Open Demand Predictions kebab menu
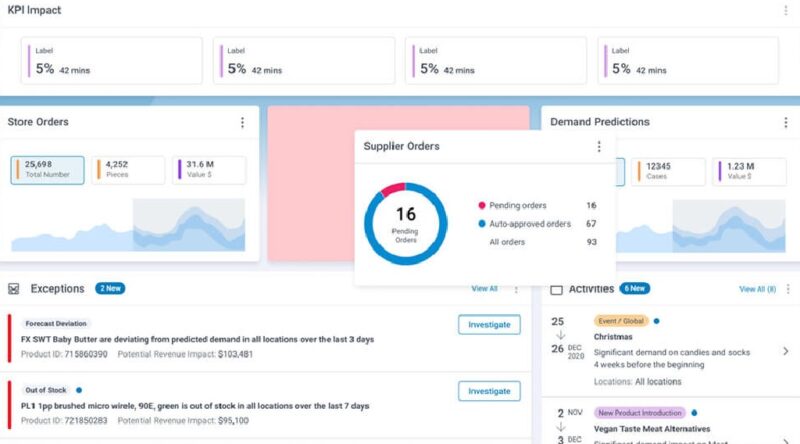 783,122
